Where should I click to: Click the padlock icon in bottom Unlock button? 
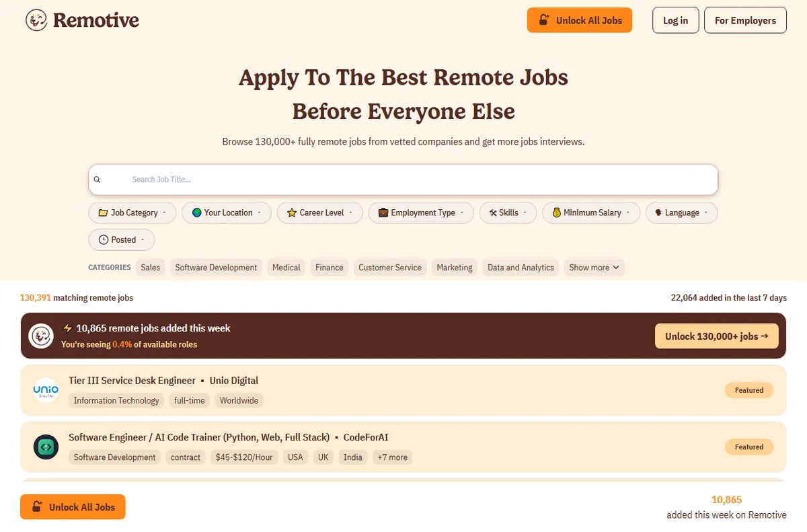(38, 507)
